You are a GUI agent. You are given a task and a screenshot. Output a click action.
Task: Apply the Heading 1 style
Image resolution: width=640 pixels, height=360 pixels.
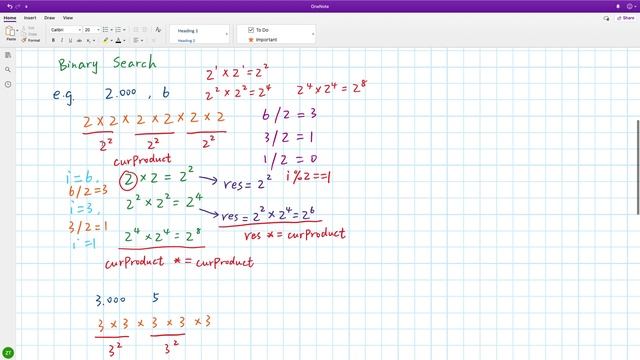pyautogui.click(x=188, y=31)
